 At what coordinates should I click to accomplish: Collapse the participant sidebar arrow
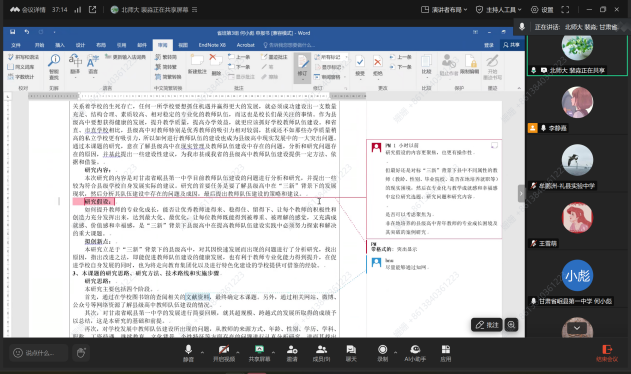pos(521,194)
